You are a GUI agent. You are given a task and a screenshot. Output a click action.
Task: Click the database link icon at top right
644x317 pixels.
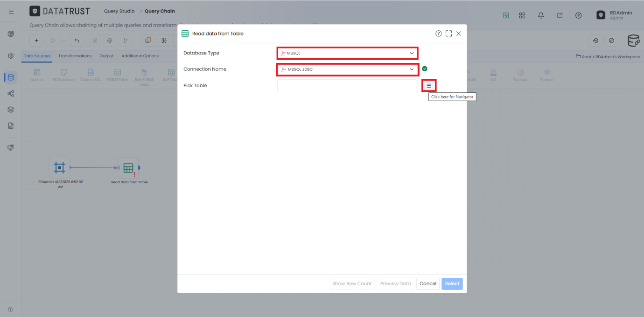634,41
